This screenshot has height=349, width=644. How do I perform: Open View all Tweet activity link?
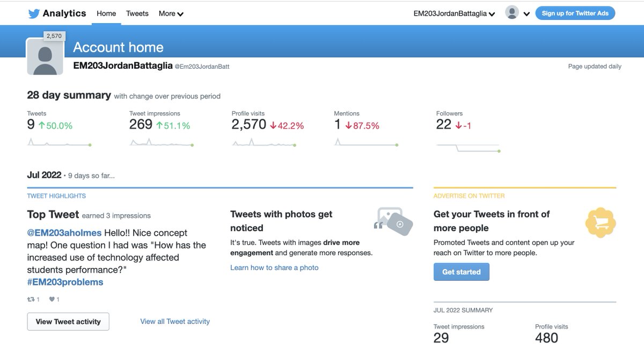coord(175,322)
